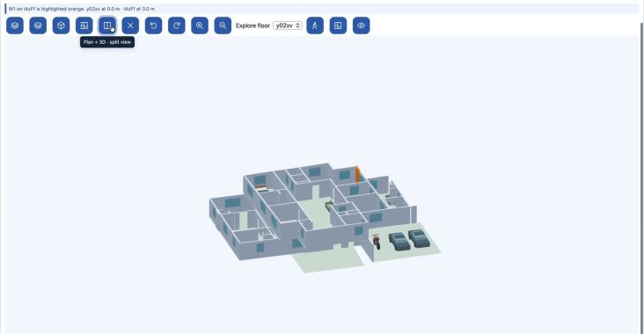Click the layers icon beside the cube icon

pos(38,25)
